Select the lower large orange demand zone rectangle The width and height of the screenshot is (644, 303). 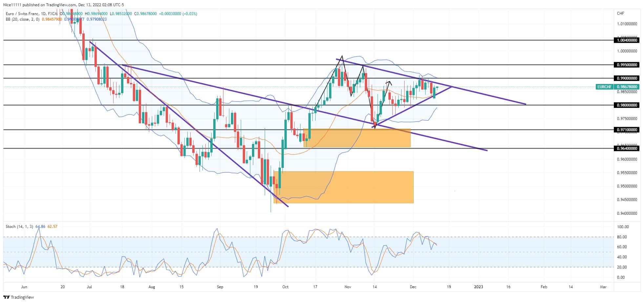pos(343,187)
